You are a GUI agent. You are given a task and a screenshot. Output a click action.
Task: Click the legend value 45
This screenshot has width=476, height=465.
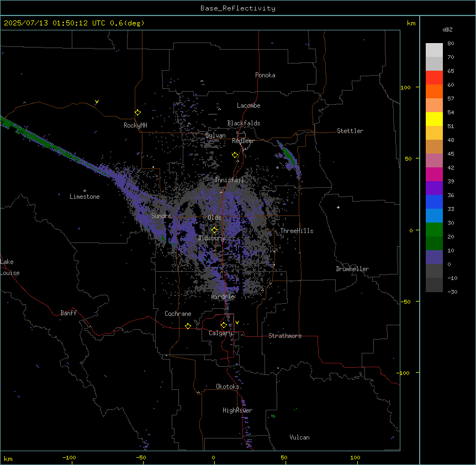[x=451, y=154]
